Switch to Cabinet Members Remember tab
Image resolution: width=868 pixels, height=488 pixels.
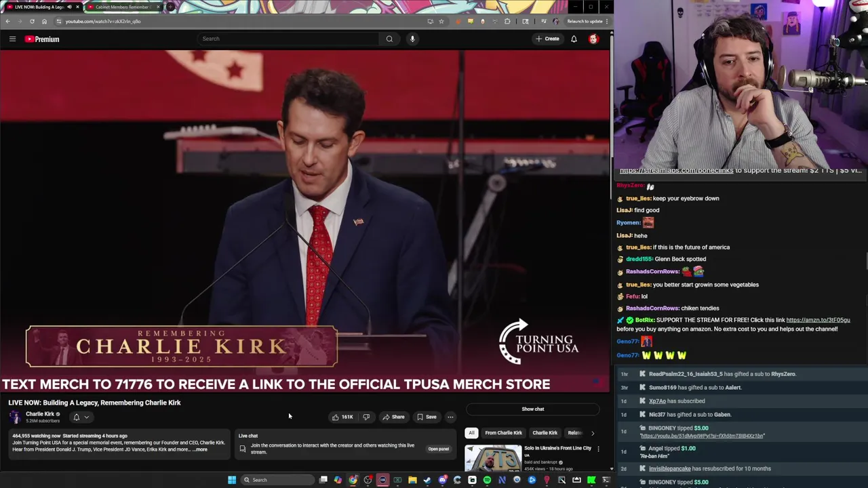click(123, 7)
